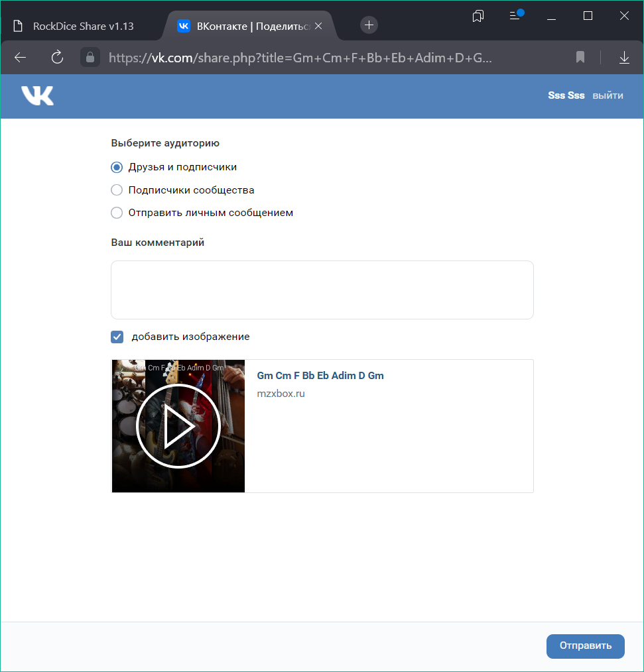Reload the page with refresh icon
The height and width of the screenshot is (672, 644).
click(57, 58)
